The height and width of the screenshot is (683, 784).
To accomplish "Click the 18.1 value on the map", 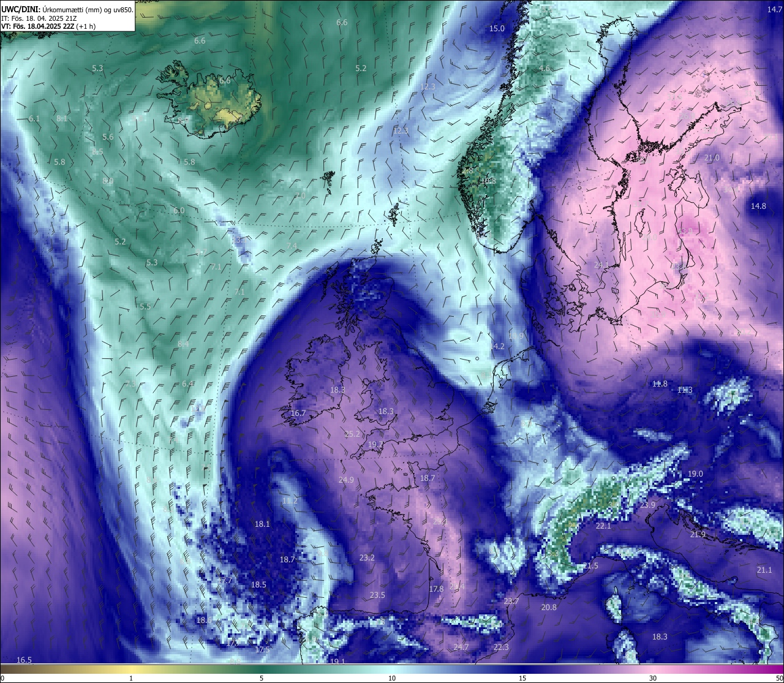I will click(262, 524).
